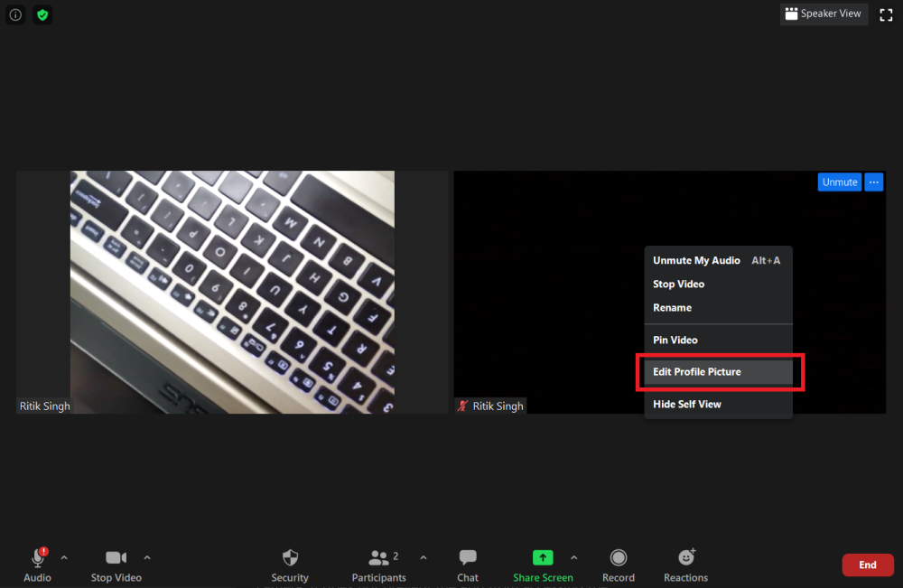Choose Rename from the context menu

(673, 308)
